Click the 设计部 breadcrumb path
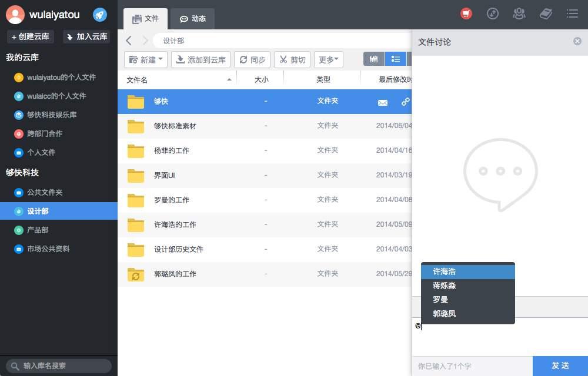The image size is (588, 376). (173, 41)
